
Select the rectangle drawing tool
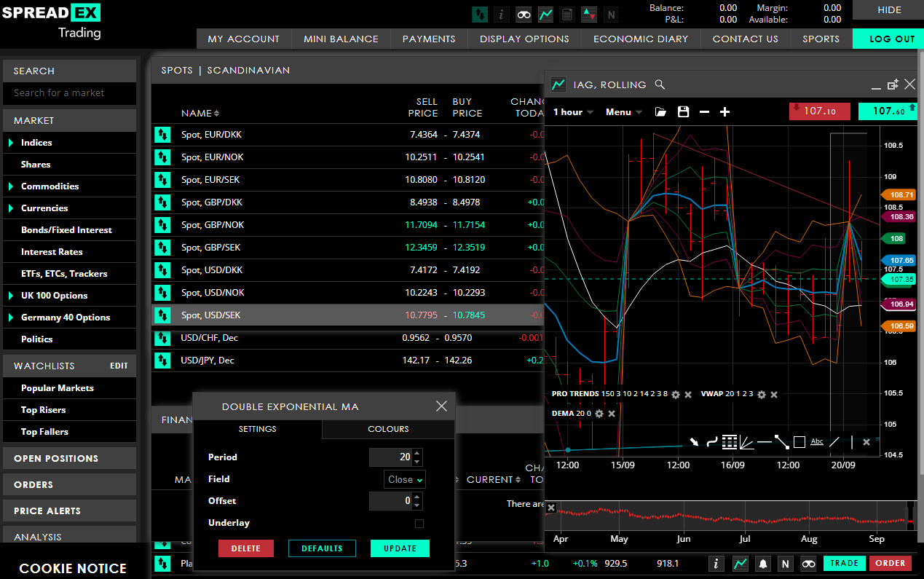point(799,441)
